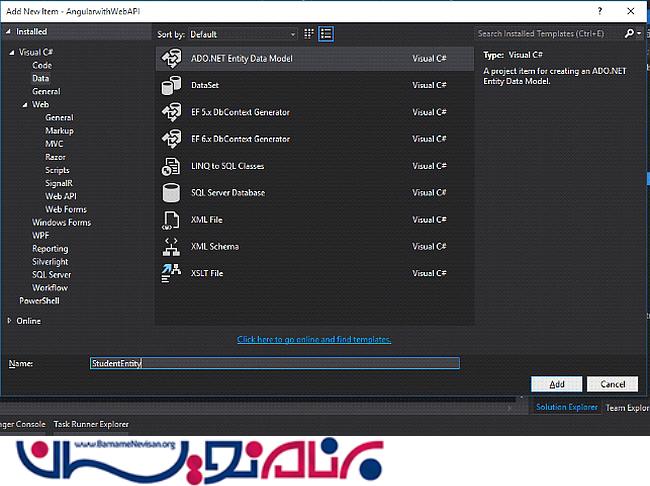Screen dimensions: 650x486
Task: Close the Add New Item dialog
Action: [631, 11]
